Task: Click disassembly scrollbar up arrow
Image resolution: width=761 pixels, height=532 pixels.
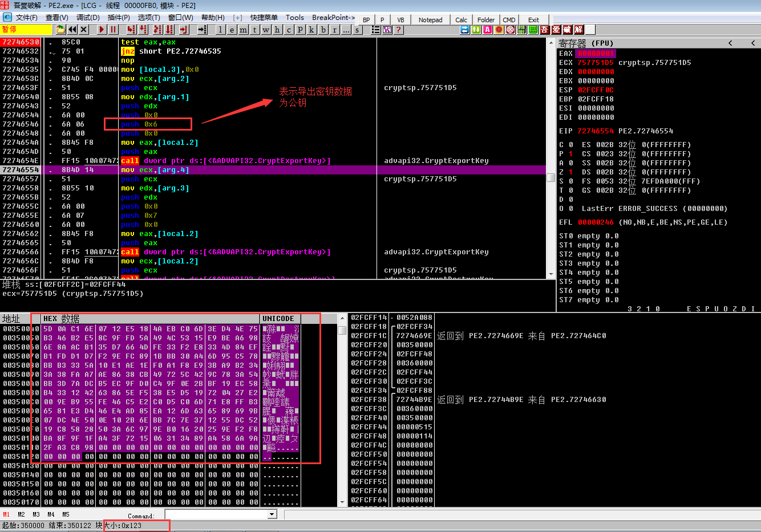Action: 551,43
